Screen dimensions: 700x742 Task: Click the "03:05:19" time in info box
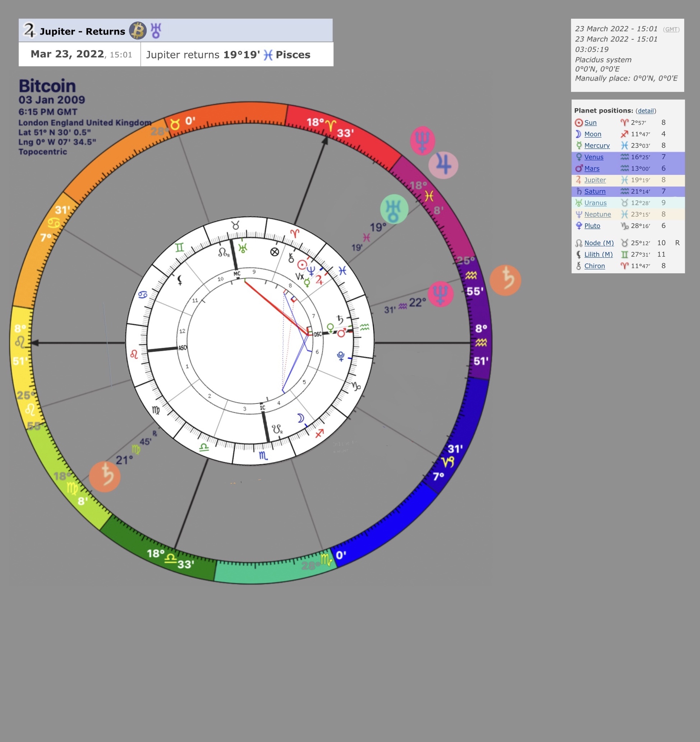click(x=592, y=49)
